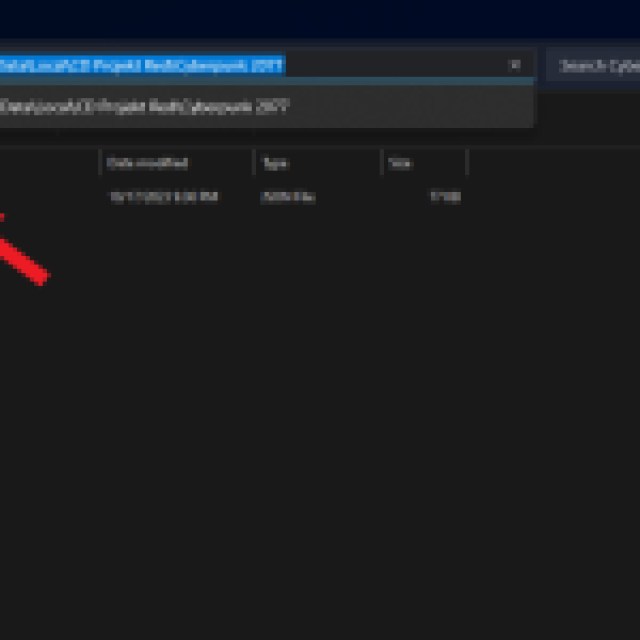Click empty header space right of Size

point(550,163)
